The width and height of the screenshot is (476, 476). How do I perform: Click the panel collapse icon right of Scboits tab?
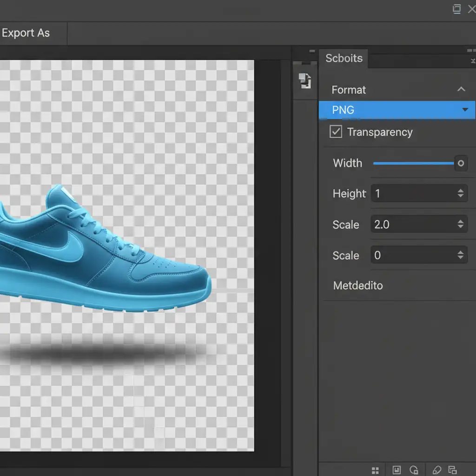click(x=472, y=61)
